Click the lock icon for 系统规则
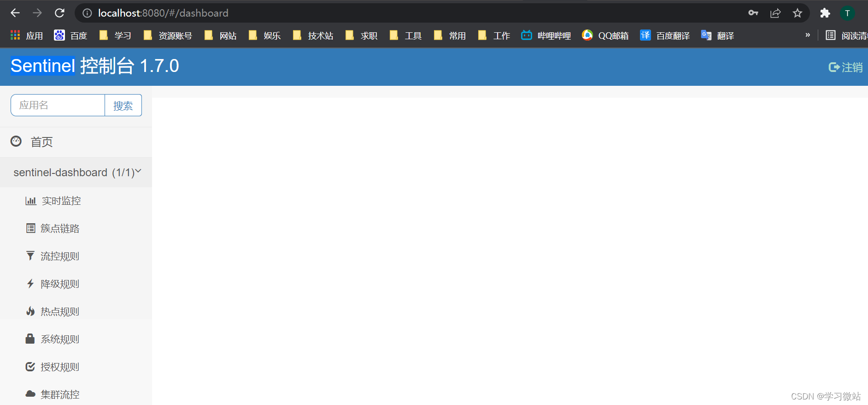 click(x=30, y=339)
